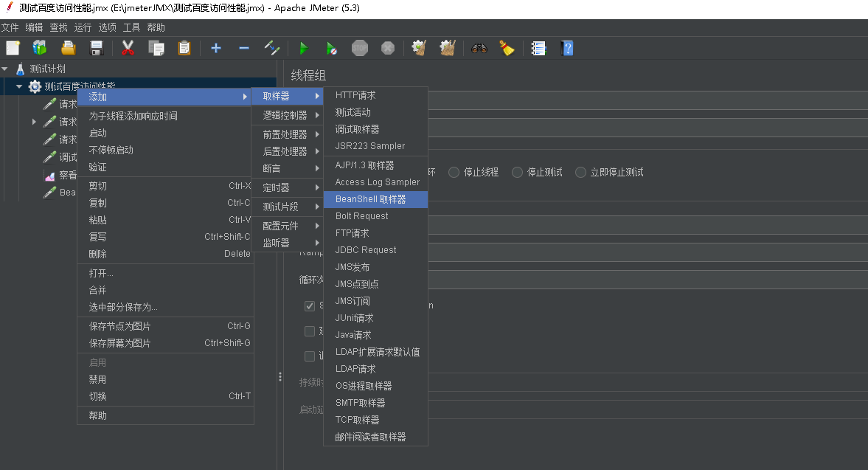Select the 停止线程 radio button
Viewport: 868px width, 470px height.
[454, 172]
